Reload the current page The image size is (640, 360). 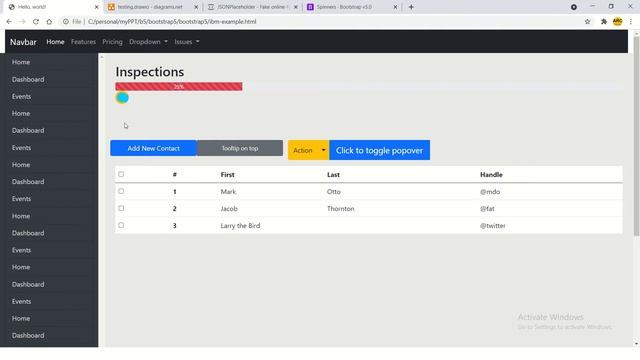36,22
